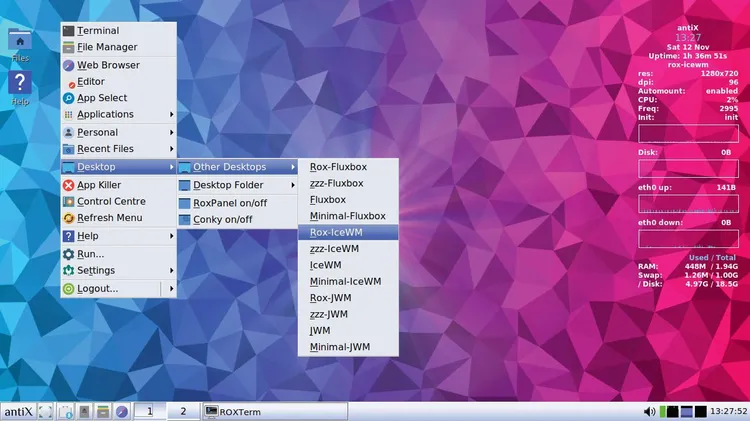Click the volume speaker icon in tray
The image size is (750, 421).
(650, 411)
